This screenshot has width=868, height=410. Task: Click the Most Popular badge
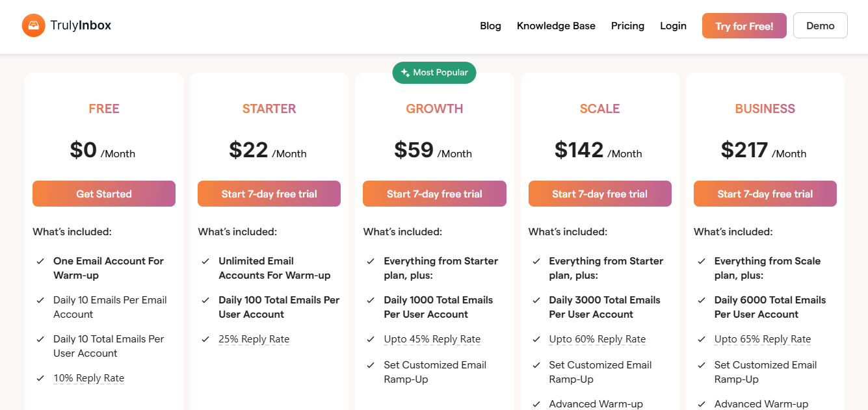[x=434, y=73]
